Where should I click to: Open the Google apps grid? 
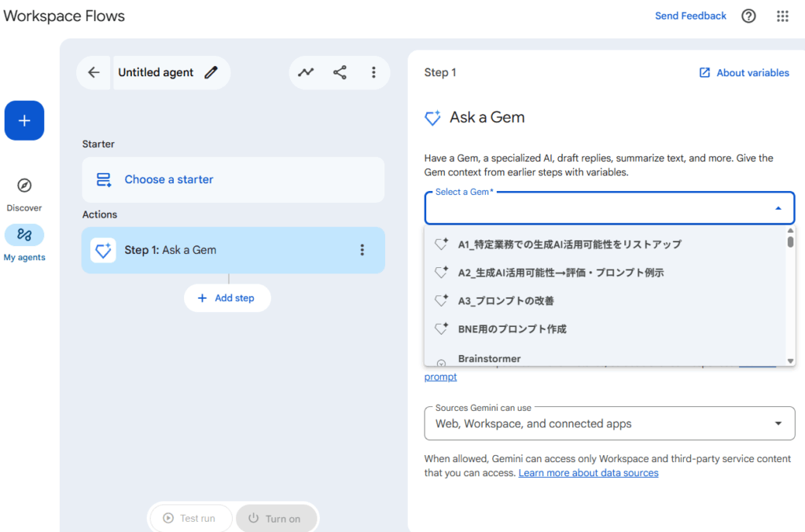pyautogui.click(x=782, y=16)
